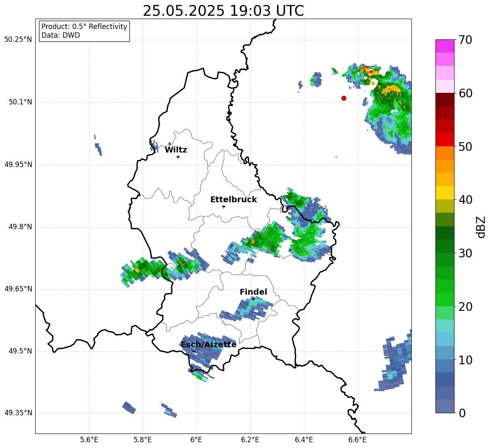Click the Ettelbruck city label

[x=233, y=200]
